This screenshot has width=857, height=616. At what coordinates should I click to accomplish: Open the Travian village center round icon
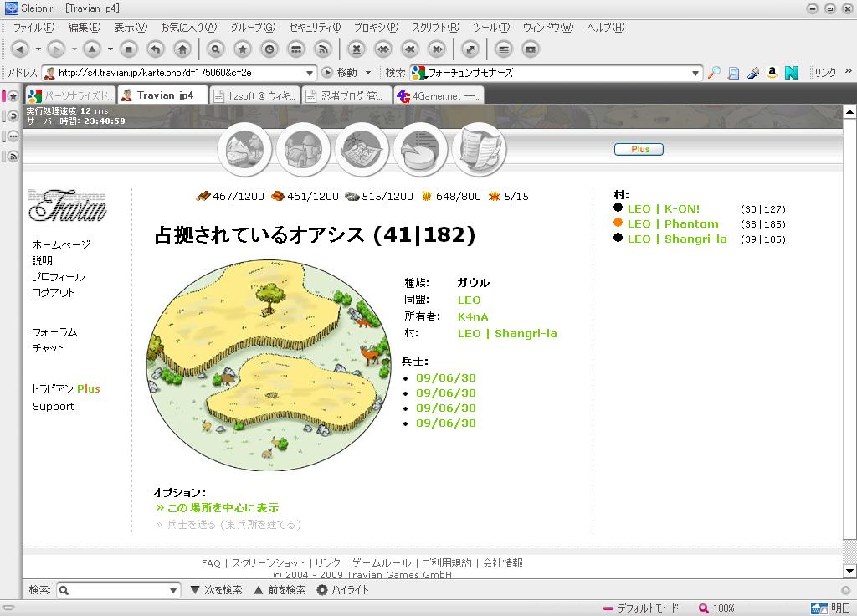303,149
